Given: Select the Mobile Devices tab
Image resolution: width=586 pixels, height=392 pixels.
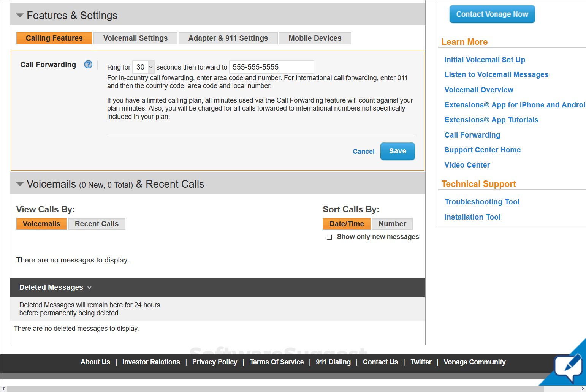Looking at the screenshot, I should point(315,38).
